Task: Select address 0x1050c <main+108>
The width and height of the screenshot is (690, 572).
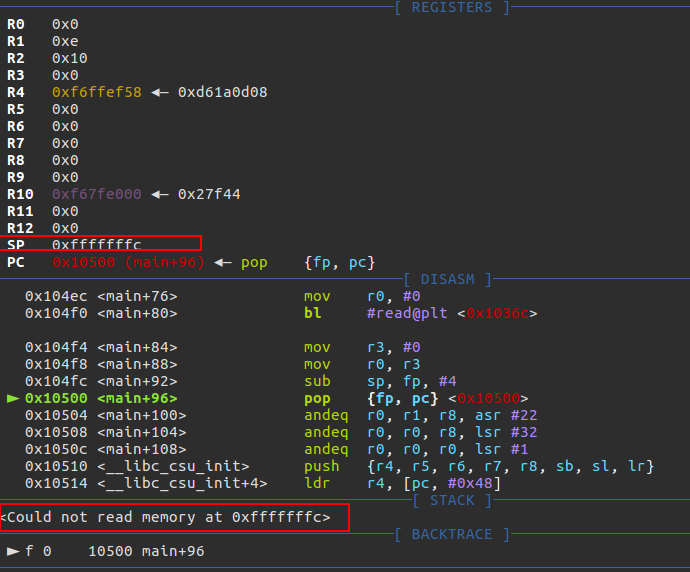Action: coord(106,449)
